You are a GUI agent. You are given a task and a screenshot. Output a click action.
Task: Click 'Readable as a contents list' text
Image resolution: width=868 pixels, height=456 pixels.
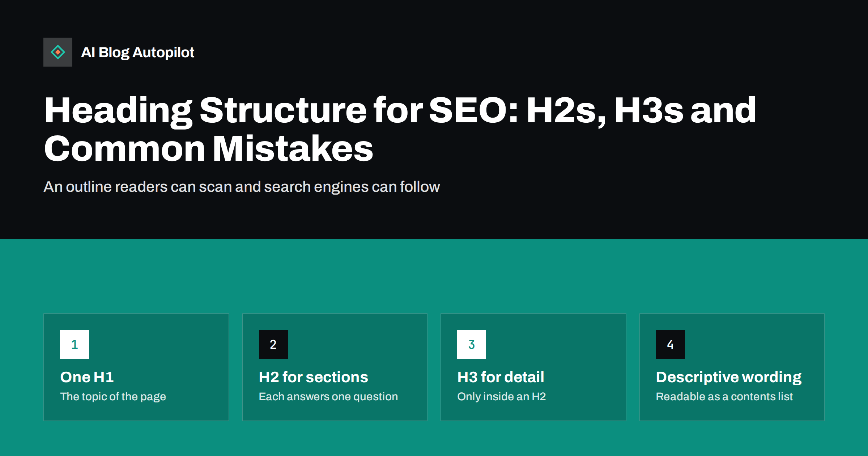tap(724, 397)
